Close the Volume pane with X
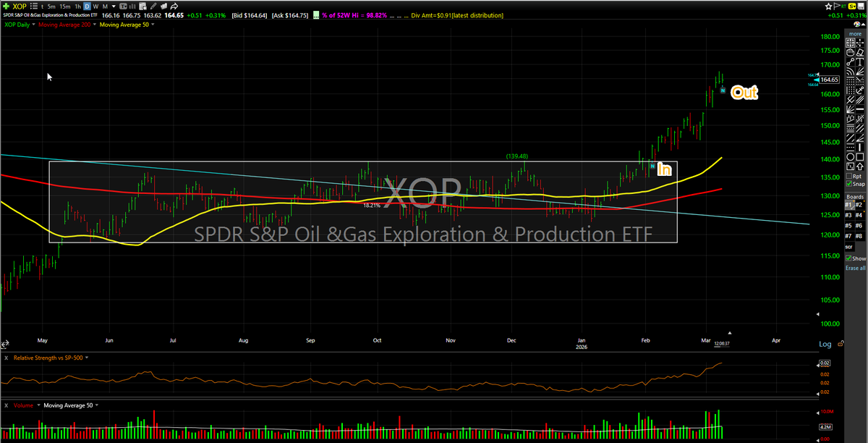Image resolution: width=868 pixels, height=443 pixels. click(5, 405)
